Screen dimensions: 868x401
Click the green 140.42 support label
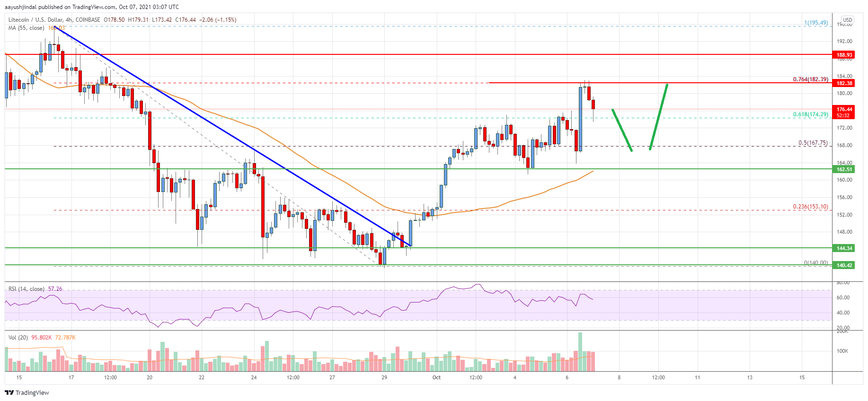click(x=844, y=265)
